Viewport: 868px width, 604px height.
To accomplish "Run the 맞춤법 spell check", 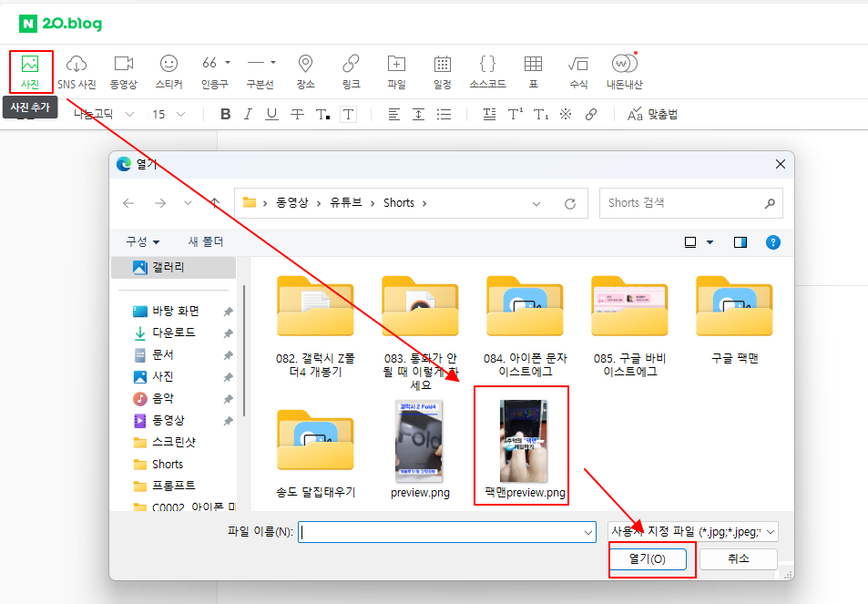I will [x=652, y=115].
